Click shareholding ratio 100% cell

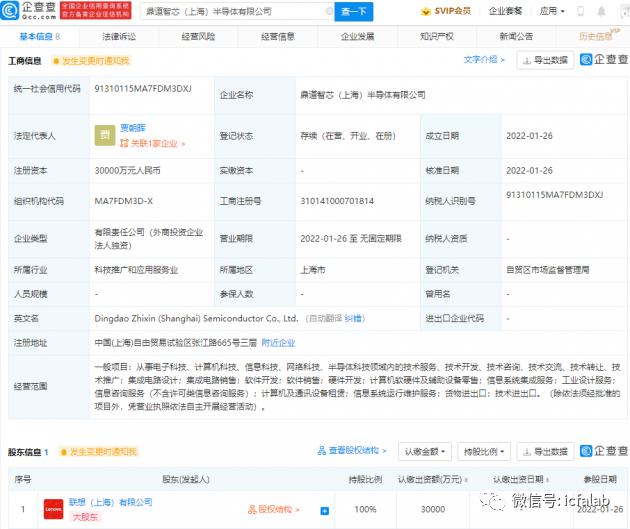pyautogui.click(x=365, y=509)
